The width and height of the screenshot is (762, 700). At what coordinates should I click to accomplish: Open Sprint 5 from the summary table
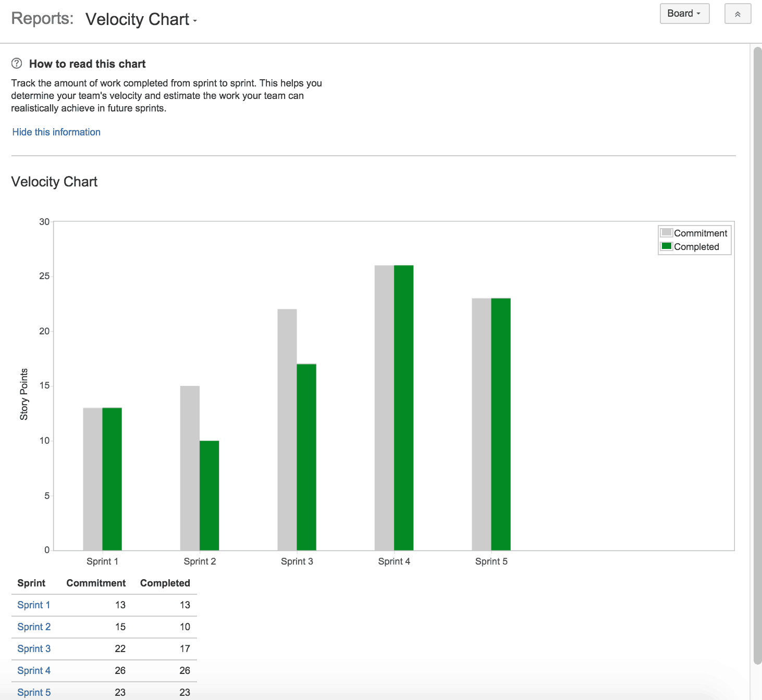pos(33,692)
